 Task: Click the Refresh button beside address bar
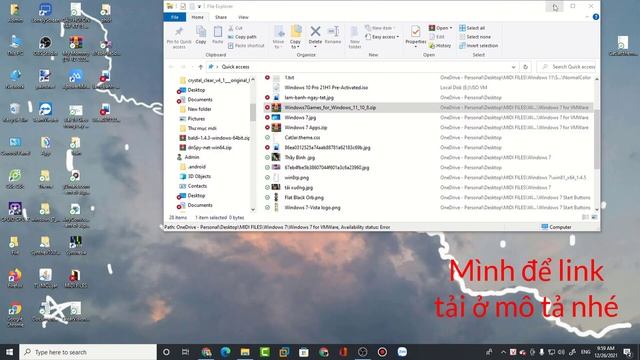[526, 67]
